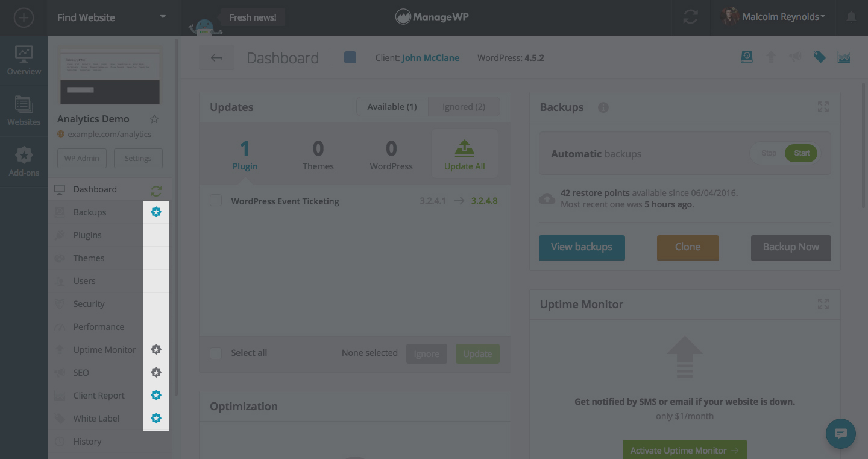Set automatic backups to Start

click(801, 153)
